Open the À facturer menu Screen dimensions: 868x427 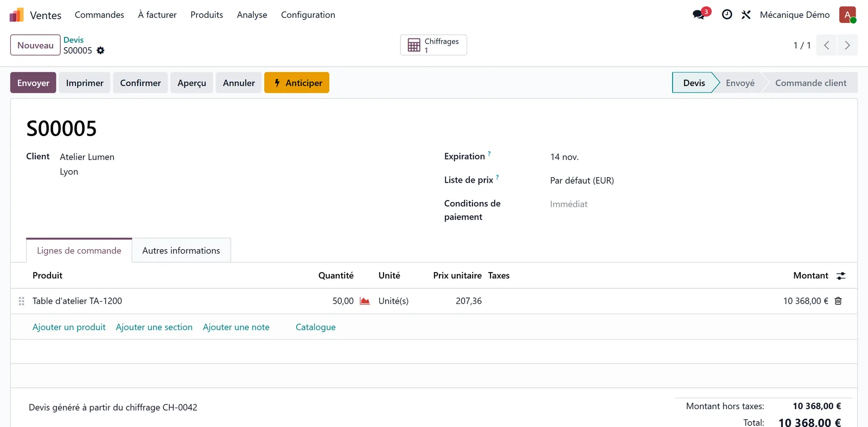pyautogui.click(x=157, y=15)
